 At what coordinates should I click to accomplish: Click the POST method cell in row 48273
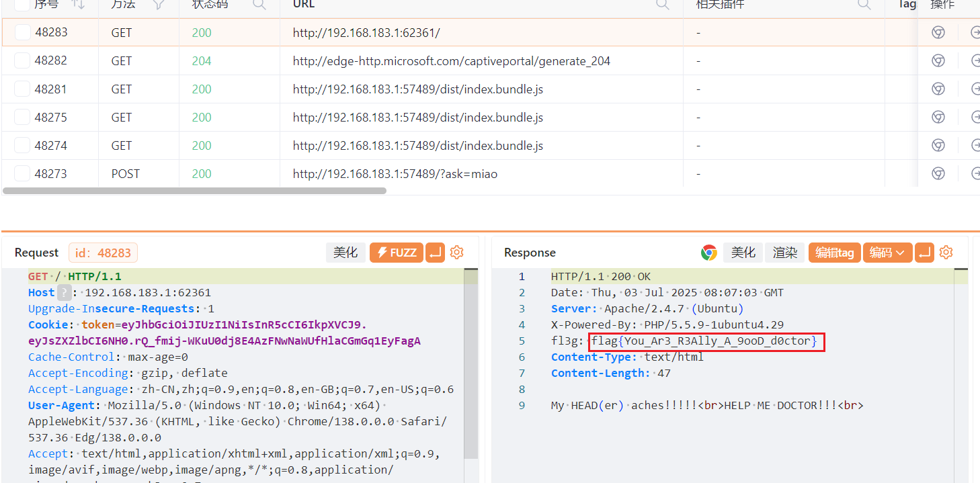[x=126, y=173]
